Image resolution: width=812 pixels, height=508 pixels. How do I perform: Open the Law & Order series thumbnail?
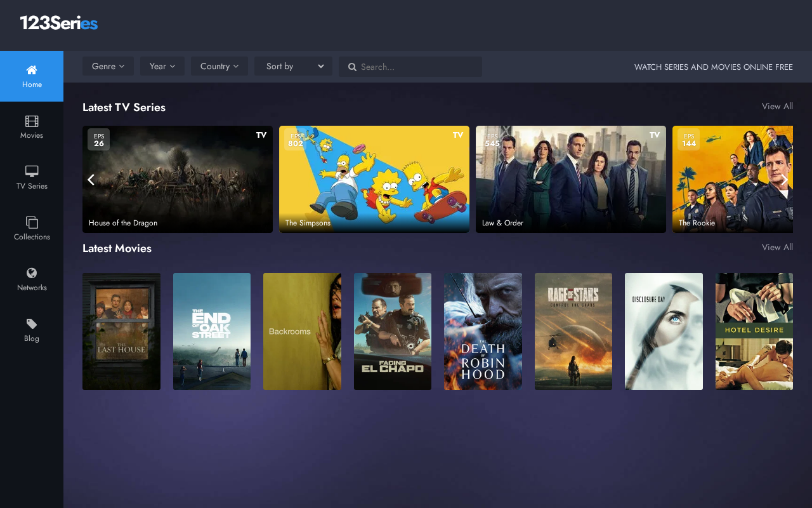[x=571, y=179]
